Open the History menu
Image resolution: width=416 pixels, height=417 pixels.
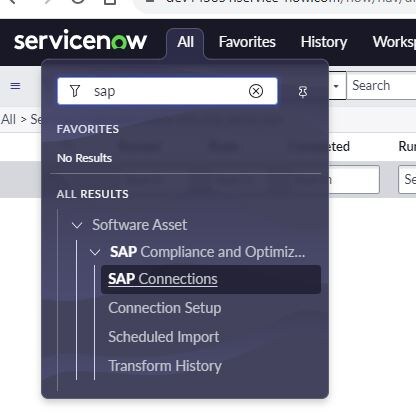click(324, 42)
